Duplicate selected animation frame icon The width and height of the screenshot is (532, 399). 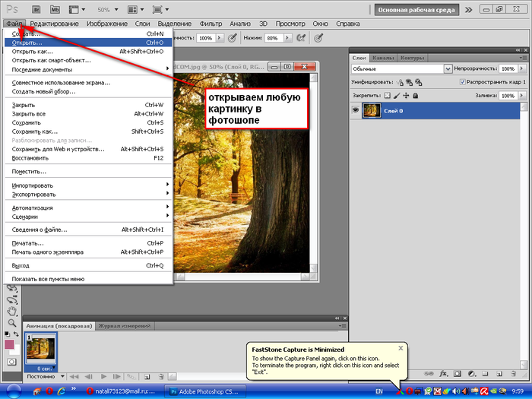point(147,377)
